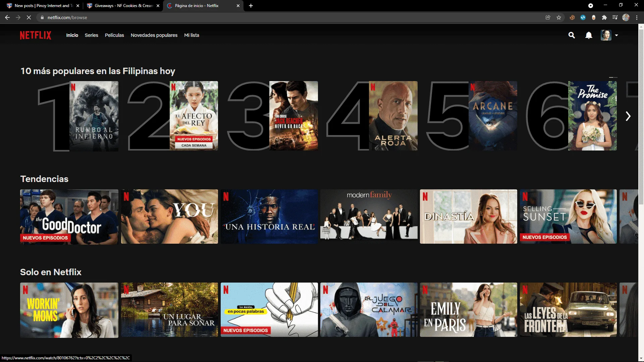The height and width of the screenshot is (362, 644).
Task: Open the Chrome three-dot menu
Action: [x=637, y=17]
